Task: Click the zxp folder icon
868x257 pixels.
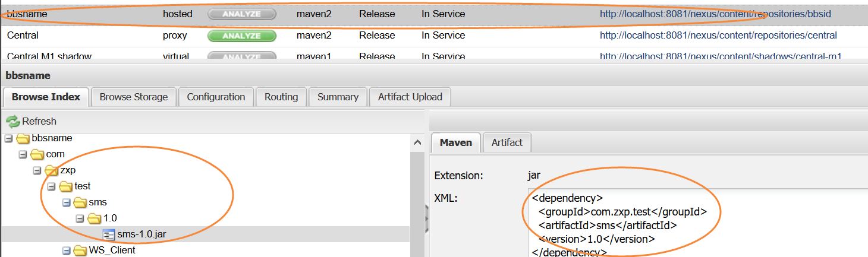Action: point(52,170)
